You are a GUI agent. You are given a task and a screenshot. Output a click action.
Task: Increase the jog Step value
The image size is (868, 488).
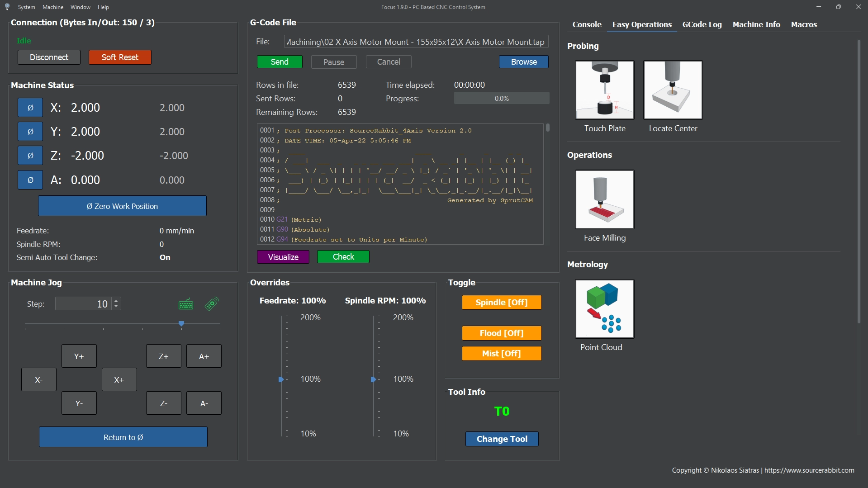116,301
